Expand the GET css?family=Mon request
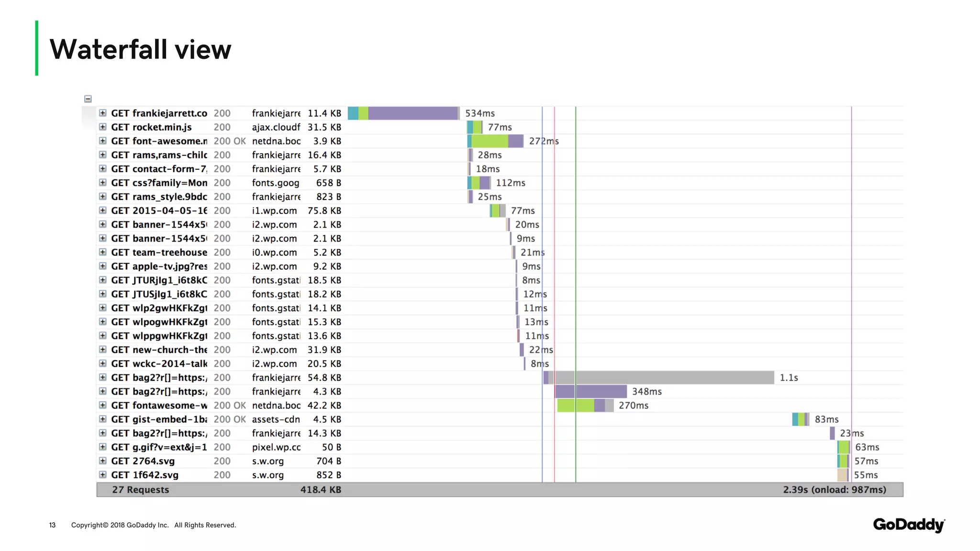 102,182
